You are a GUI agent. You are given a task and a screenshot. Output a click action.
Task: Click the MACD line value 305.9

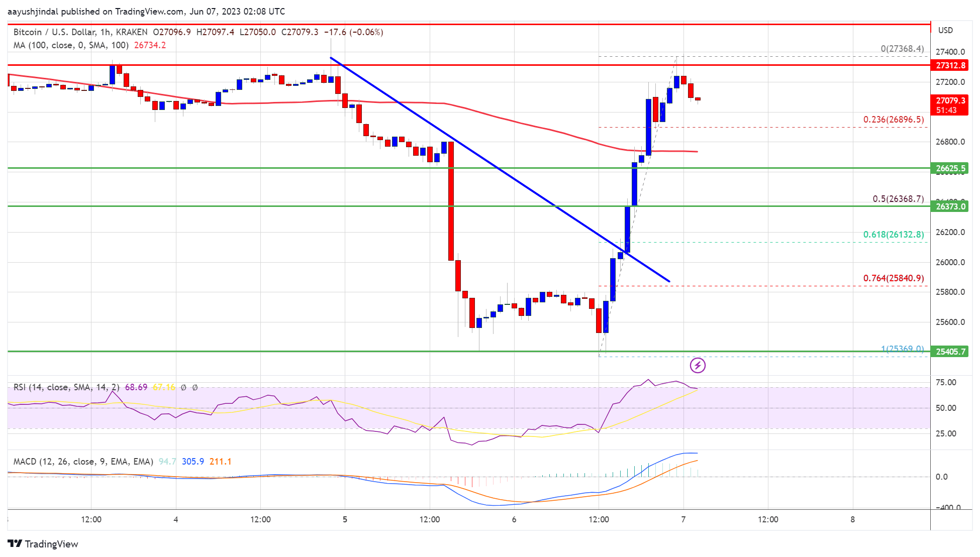pos(193,462)
